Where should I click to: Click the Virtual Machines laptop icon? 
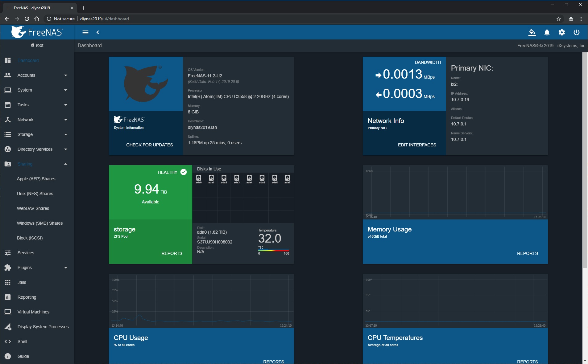point(8,312)
